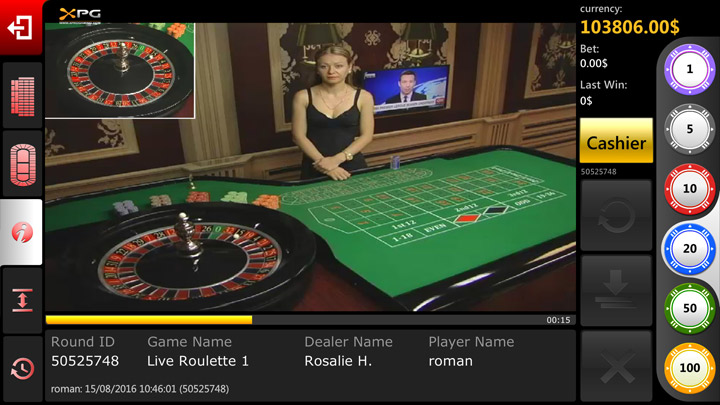Select the yellow 100 chip
The image size is (720, 405).
pyautogui.click(x=689, y=368)
